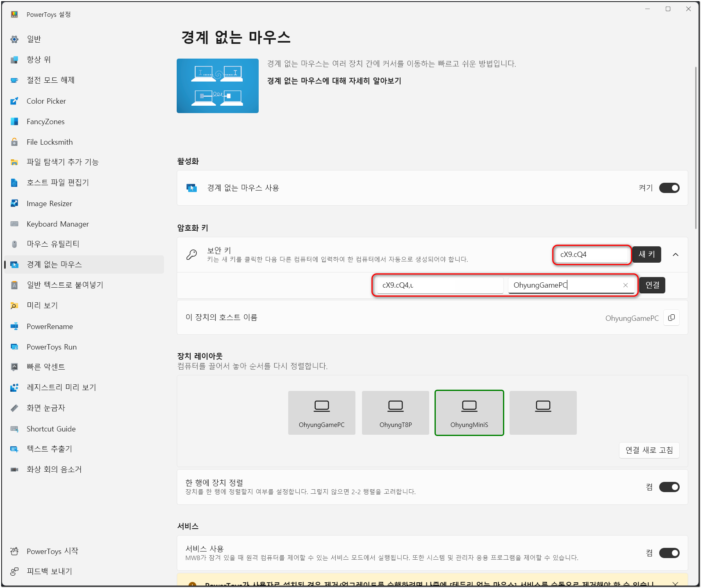701x588 pixels.
Task: Click the 파일 탐색기 추가 기능 icon
Action: click(14, 162)
